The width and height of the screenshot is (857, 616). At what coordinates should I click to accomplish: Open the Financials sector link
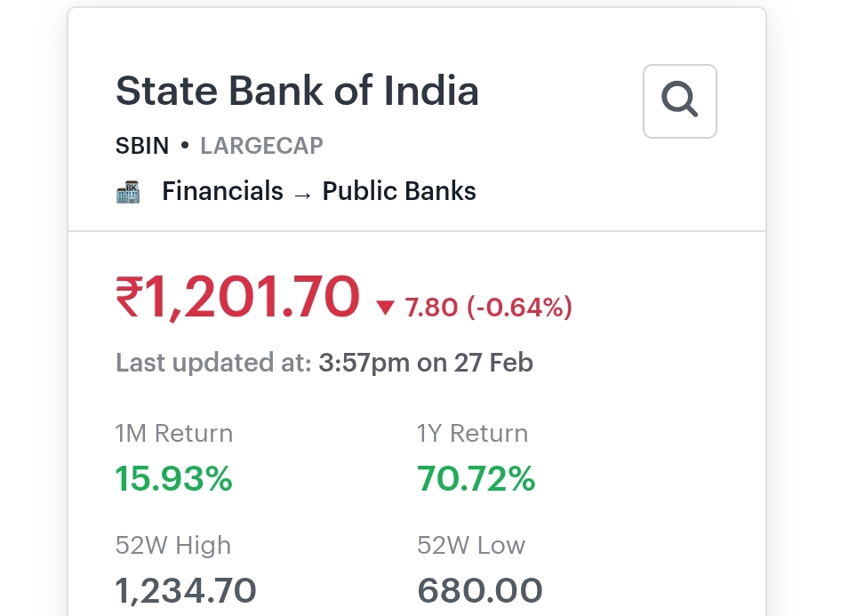coord(222,191)
